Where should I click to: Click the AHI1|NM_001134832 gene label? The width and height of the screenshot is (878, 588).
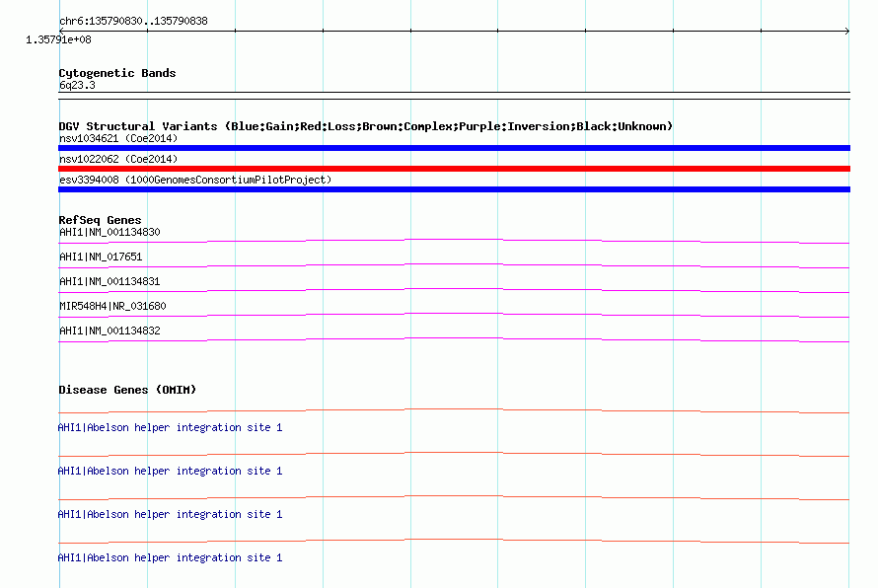[x=110, y=331]
